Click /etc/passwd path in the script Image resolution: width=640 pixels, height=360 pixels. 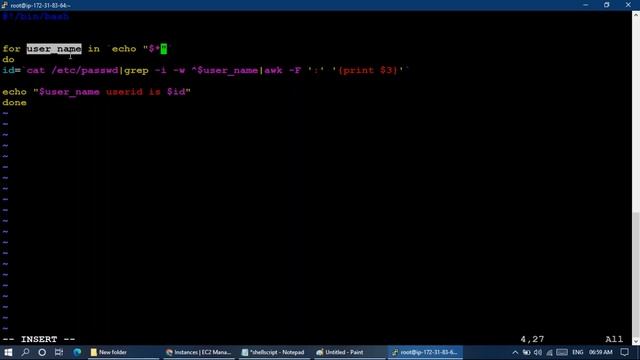(85, 70)
